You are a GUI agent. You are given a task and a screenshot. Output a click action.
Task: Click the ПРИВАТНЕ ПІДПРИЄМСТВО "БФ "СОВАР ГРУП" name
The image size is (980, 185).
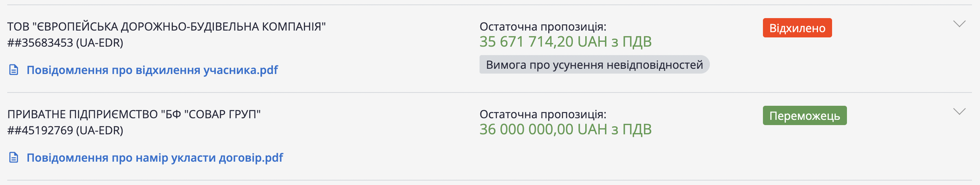pos(134,114)
